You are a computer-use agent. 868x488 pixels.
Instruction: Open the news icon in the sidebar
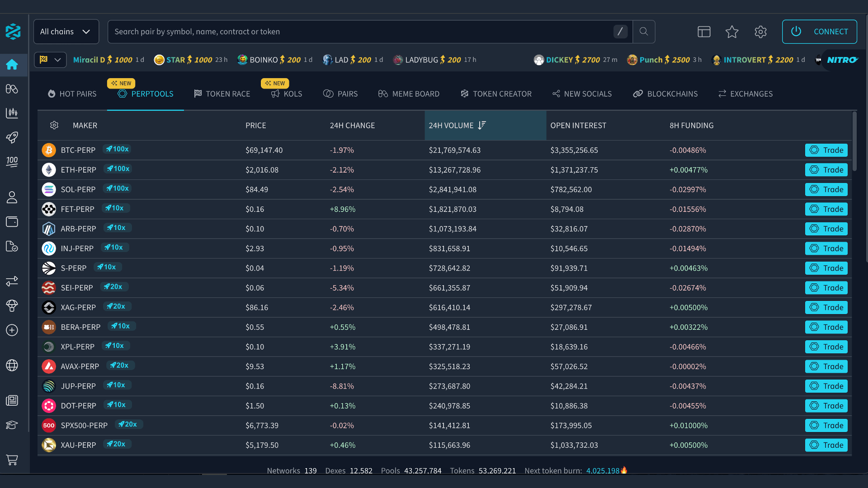(x=12, y=400)
